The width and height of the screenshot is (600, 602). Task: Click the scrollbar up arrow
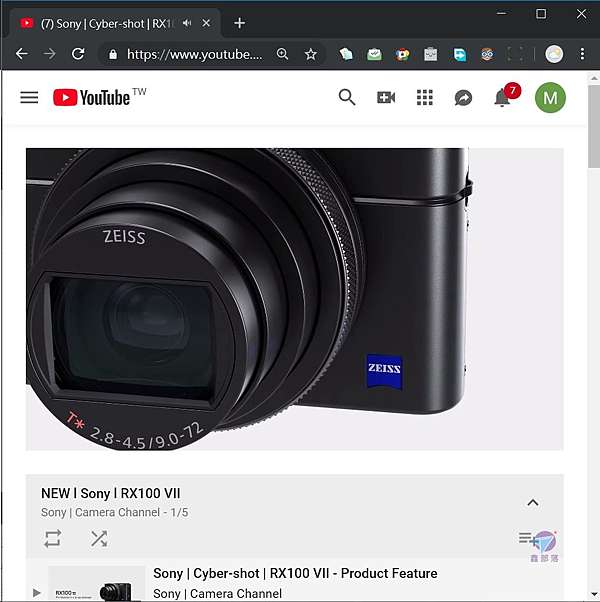[x=594, y=78]
